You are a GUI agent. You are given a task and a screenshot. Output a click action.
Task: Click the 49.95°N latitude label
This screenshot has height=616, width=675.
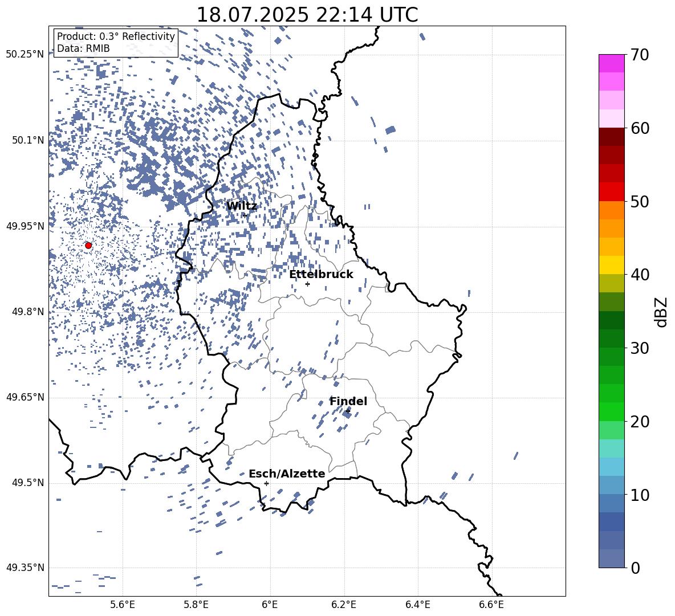tap(25, 226)
